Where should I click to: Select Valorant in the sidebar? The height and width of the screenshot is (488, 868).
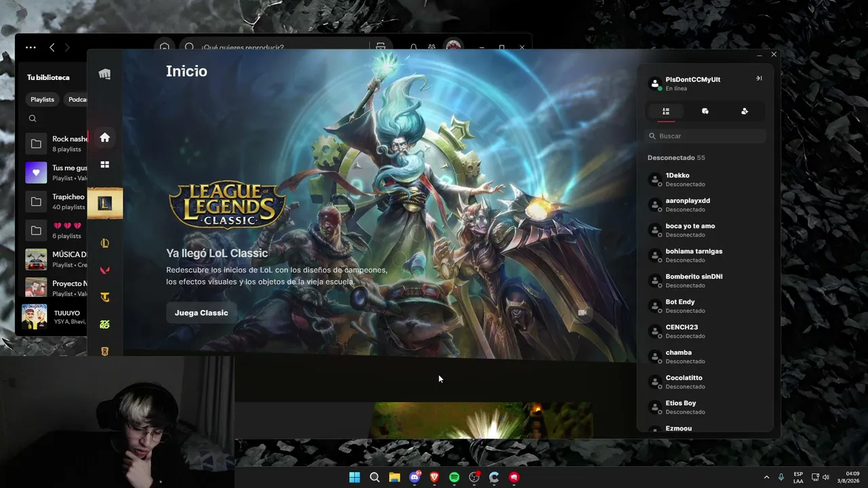click(x=104, y=270)
